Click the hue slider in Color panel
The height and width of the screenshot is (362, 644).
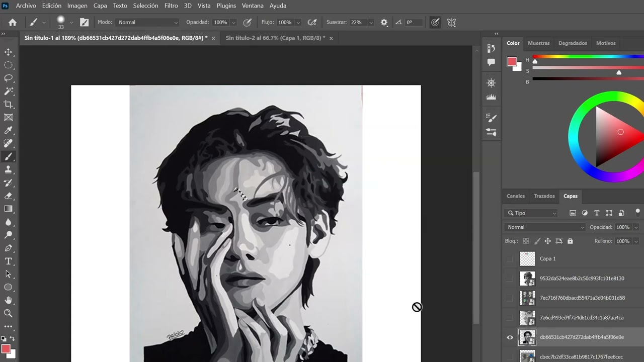click(x=588, y=56)
